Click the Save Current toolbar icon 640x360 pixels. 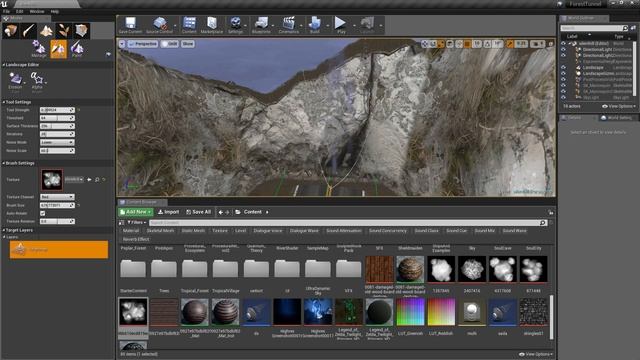point(130,25)
